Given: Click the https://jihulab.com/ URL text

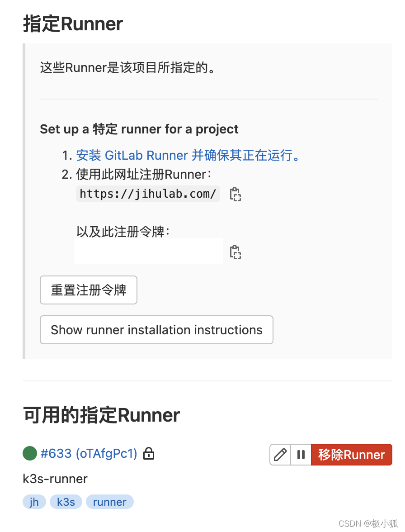Looking at the screenshot, I should 148,194.
